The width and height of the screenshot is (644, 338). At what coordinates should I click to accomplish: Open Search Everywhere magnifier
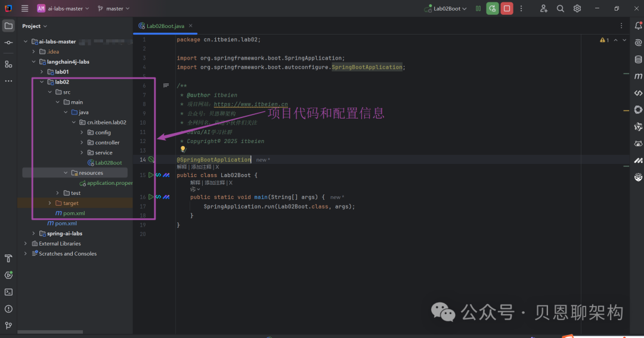pos(560,8)
